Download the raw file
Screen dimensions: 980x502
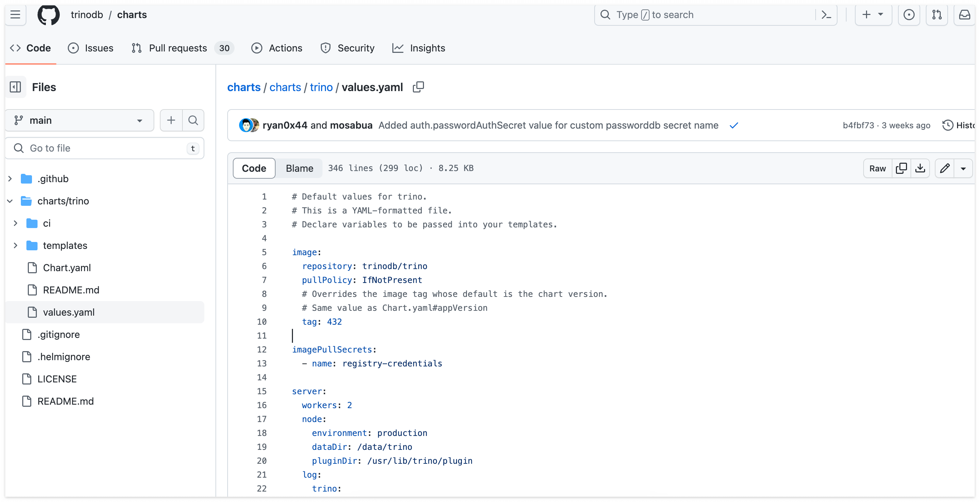(x=920, y=168)
